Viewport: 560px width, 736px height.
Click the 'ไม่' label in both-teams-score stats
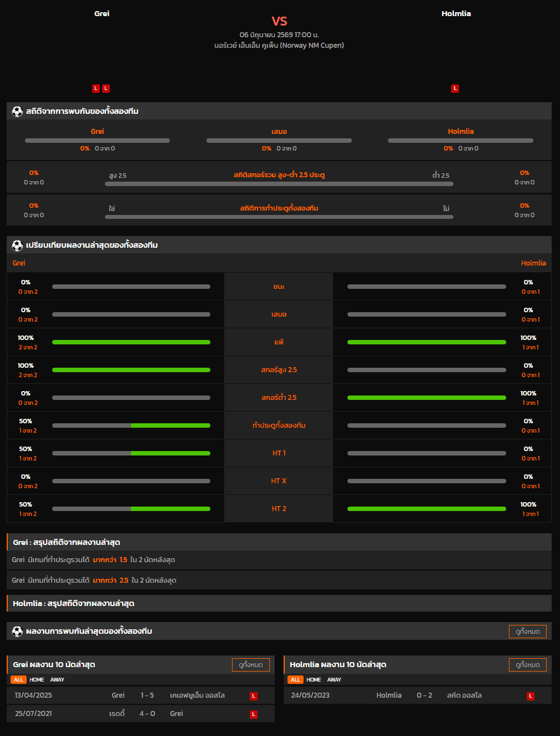(x=446, y=209)
